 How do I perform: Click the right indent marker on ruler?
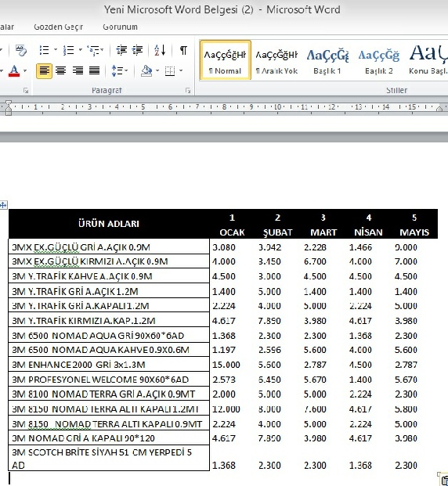[x=439, y=109]
